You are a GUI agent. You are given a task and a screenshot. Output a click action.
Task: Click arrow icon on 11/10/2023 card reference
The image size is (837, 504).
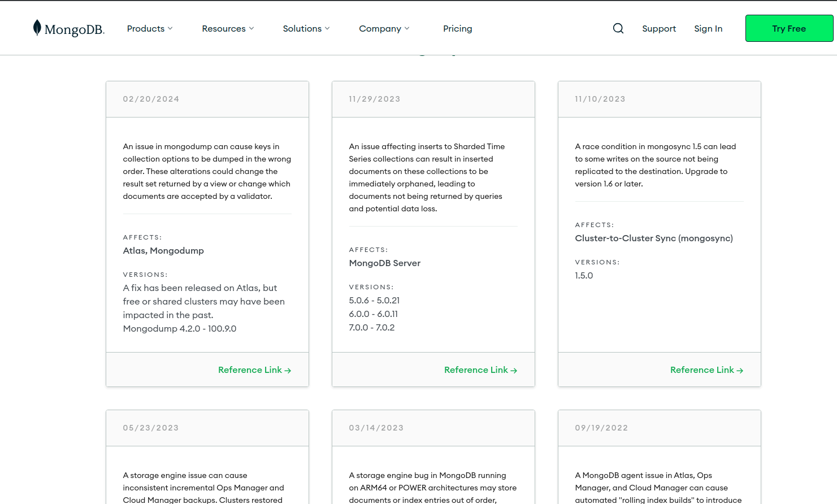click(x=740, y=371)
